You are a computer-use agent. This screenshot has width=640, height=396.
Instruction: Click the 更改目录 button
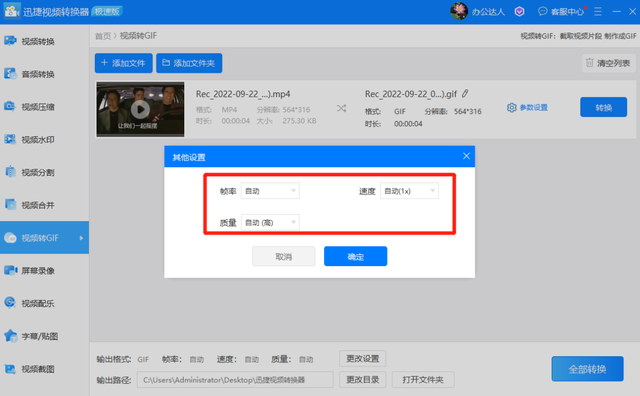point(362,380)
